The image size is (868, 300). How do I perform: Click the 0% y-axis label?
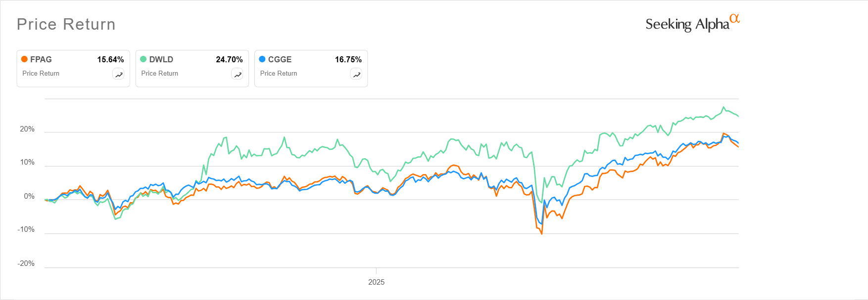(x=29, y=196)
